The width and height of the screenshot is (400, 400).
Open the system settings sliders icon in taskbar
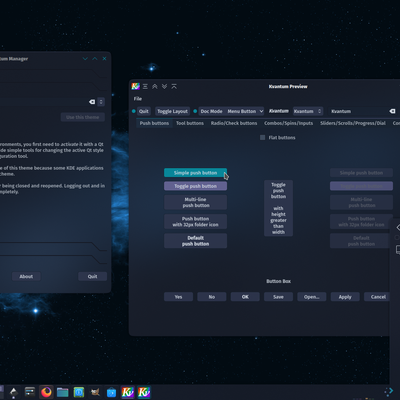point(30,391)
